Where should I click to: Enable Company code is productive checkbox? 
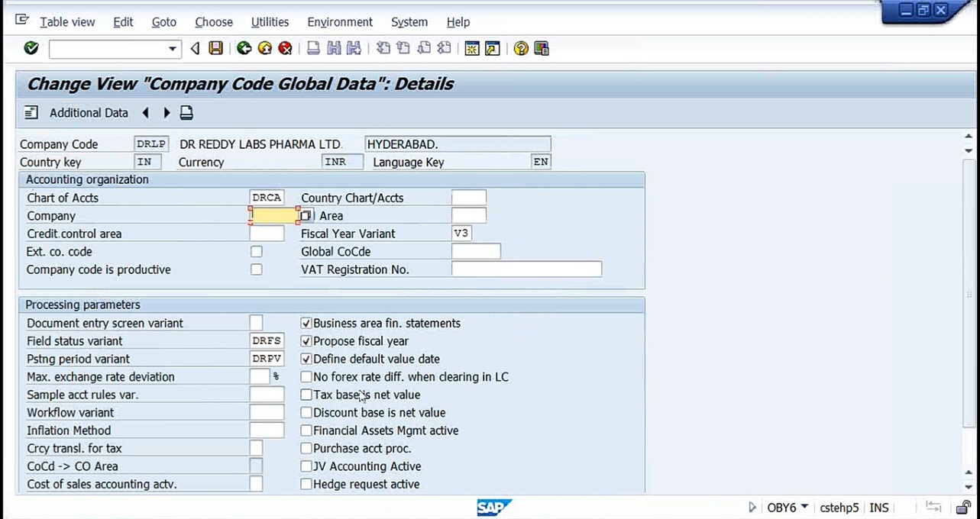pyautogui.click(x=257, y=269)
